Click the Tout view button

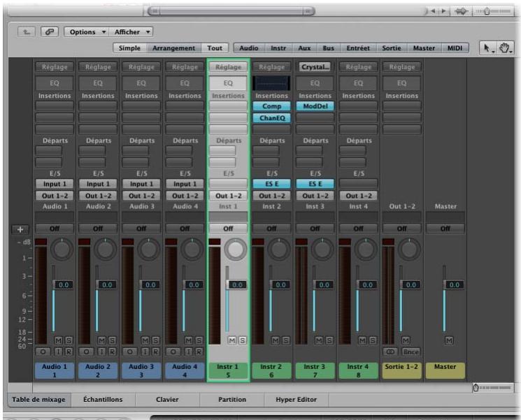(215, 48)
